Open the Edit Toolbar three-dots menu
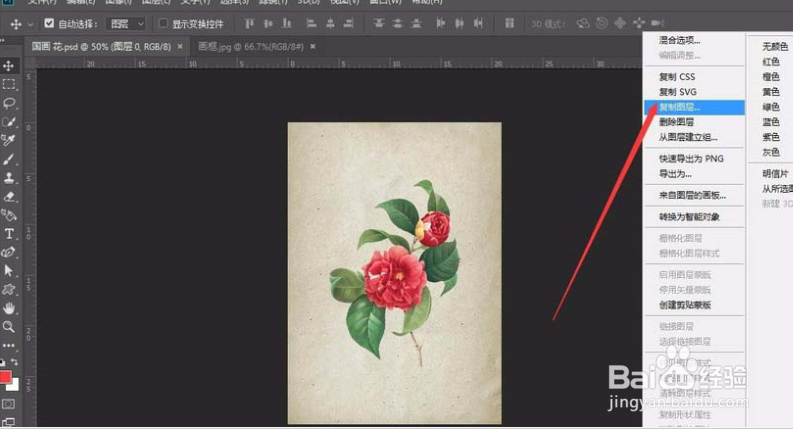This screenshot has width=793, height=430. pos(9,346)
